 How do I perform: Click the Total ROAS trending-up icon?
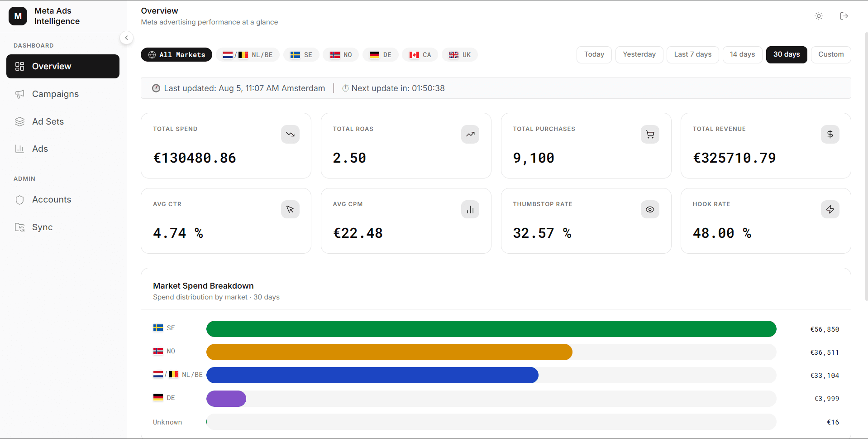(x=470, y=134)
